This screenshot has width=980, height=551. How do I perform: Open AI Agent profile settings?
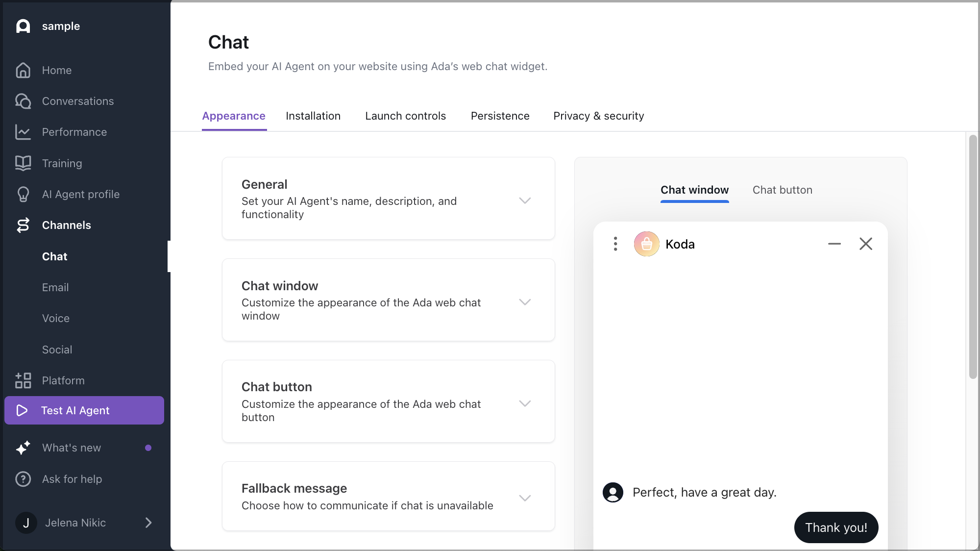80,194
